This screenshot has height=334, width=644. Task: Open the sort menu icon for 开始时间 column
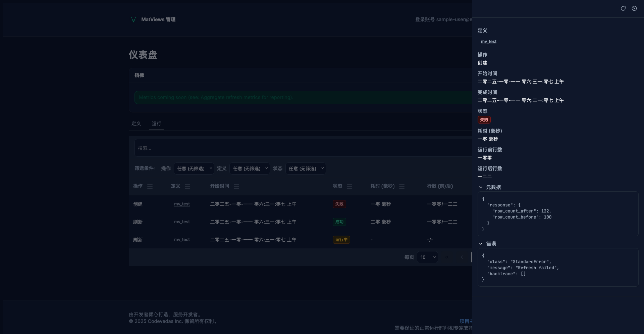(x=236, y=186)
